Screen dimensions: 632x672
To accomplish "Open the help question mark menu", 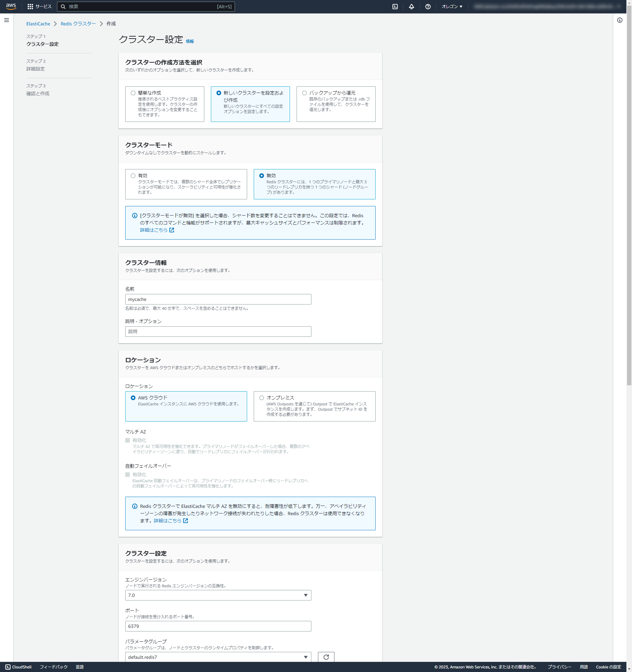I will pyautogui.click(x=427, y=6).
